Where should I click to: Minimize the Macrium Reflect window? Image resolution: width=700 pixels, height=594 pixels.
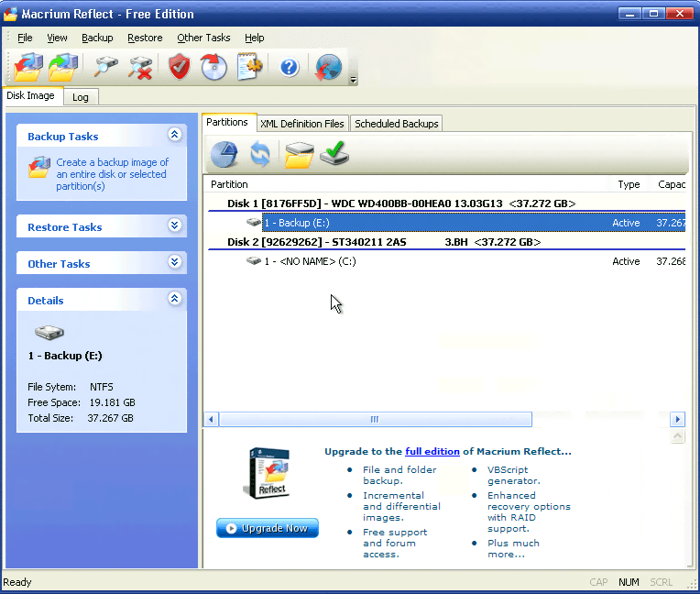click(x=630, y=14)
